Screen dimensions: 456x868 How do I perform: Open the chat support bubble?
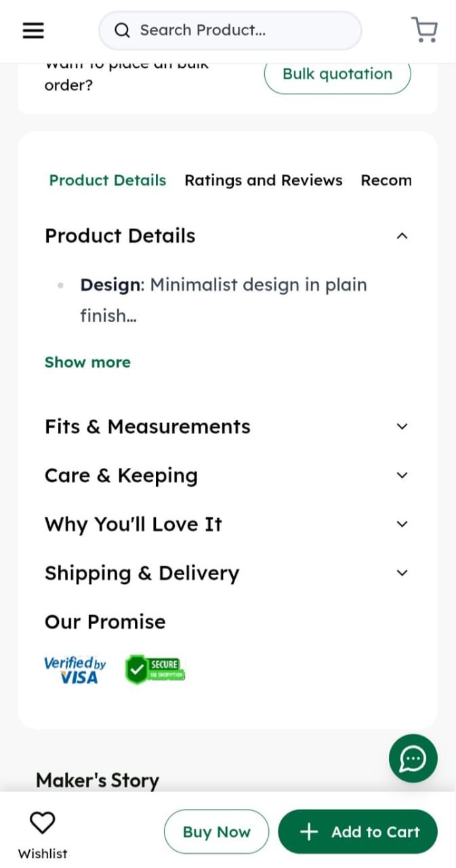[413, 759]
